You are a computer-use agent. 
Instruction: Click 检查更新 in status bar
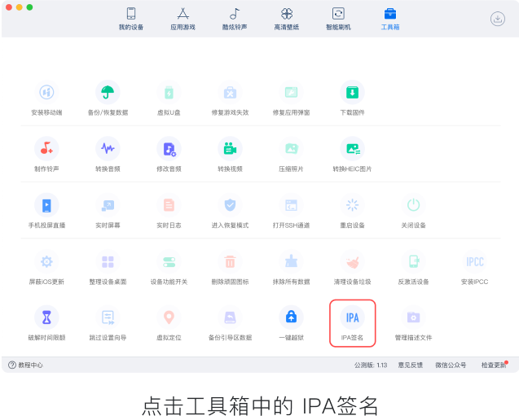tap(493, 365)
